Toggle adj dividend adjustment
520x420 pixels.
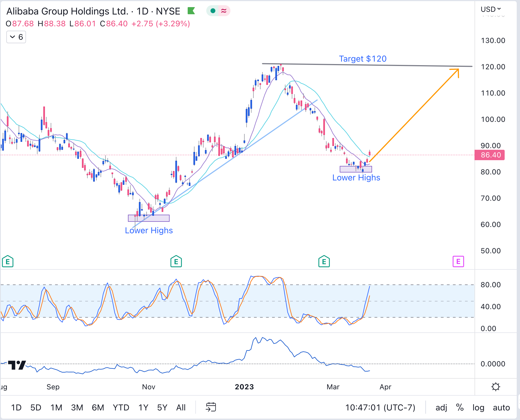coord(441,407)
